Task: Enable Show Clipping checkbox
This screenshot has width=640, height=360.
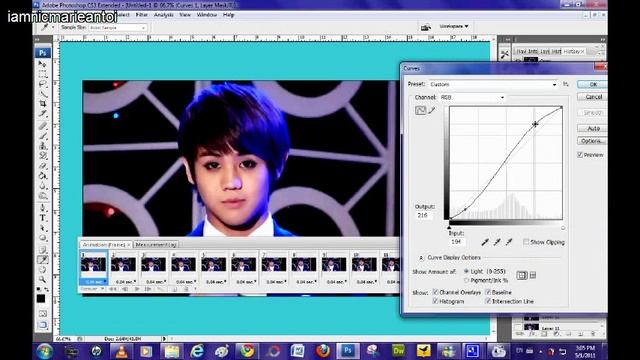Action: tap(526, 242)
